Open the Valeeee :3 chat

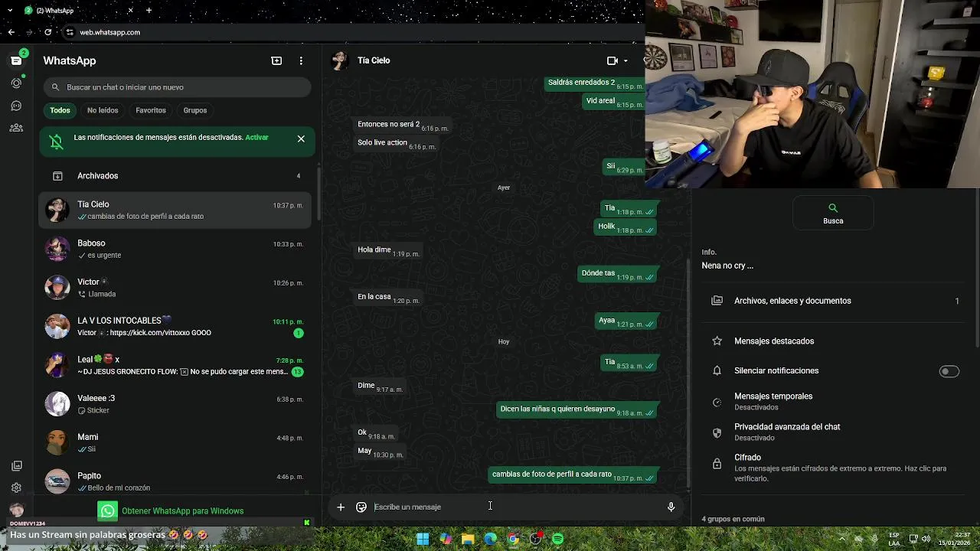pos(177,404)
